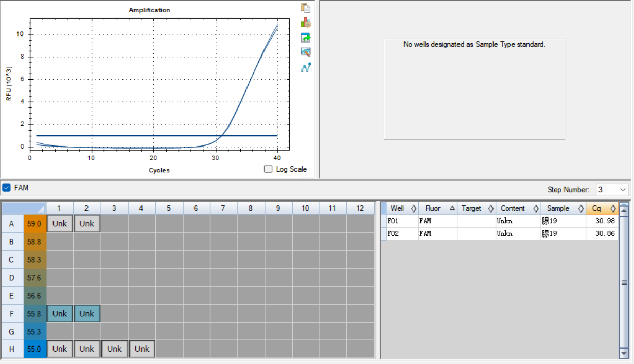Select highlighted well F1
Image resolution: width=634 pixels, height=364 pixels.
point(60,313)
